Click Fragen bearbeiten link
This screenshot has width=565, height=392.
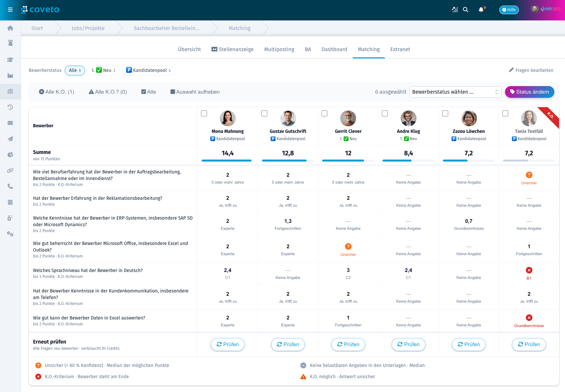531,70
